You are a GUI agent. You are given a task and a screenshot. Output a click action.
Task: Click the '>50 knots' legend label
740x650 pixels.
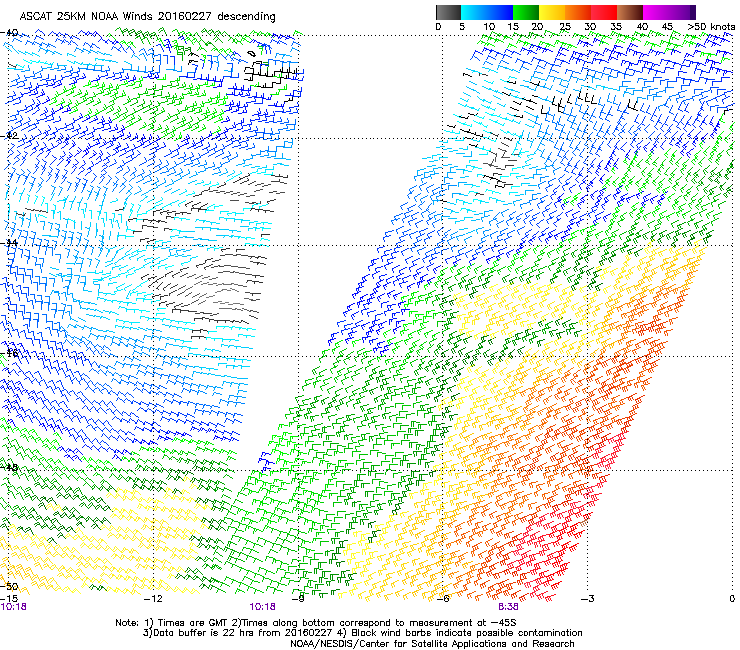pos(711,27)
